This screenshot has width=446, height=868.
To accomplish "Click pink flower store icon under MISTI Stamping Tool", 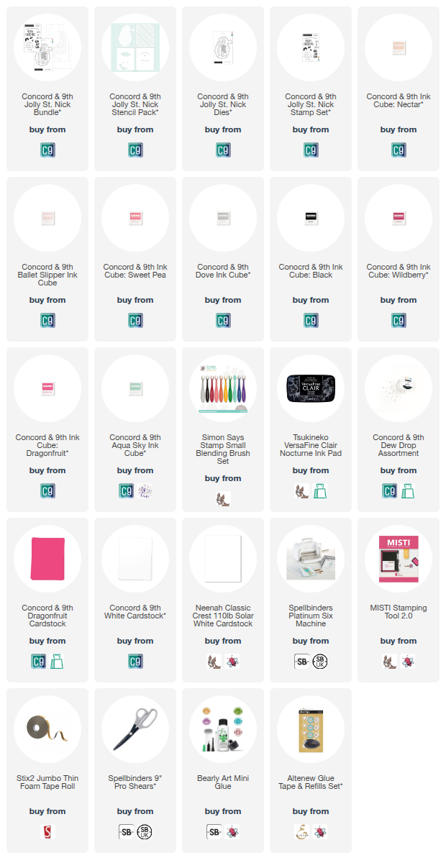I will [409, 662].
